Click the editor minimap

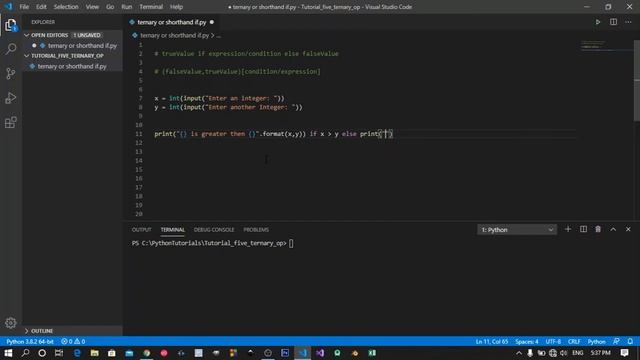(x=606, y=45)
